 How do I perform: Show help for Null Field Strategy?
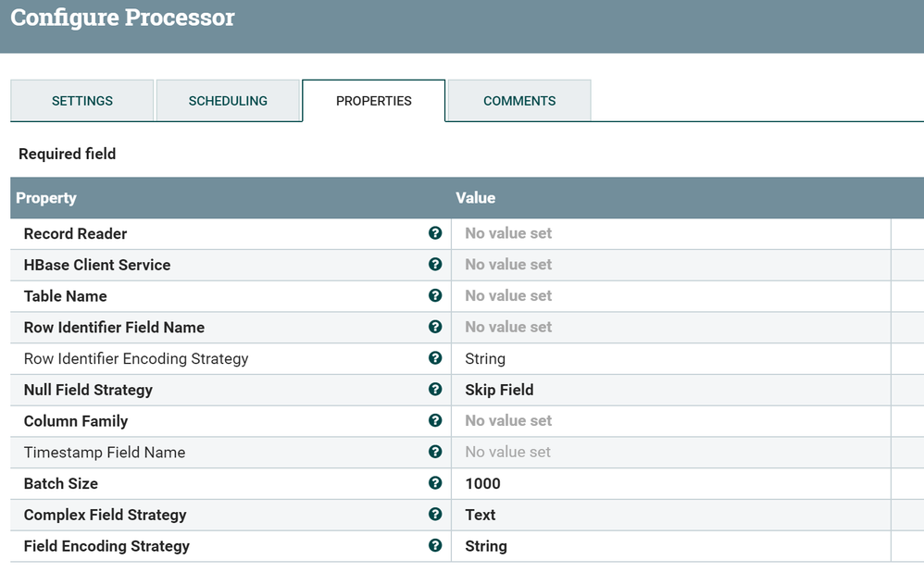click(x=435, y=390)
